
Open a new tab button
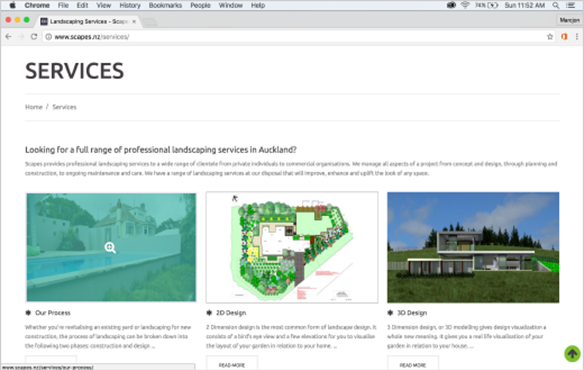coord(150,22)
